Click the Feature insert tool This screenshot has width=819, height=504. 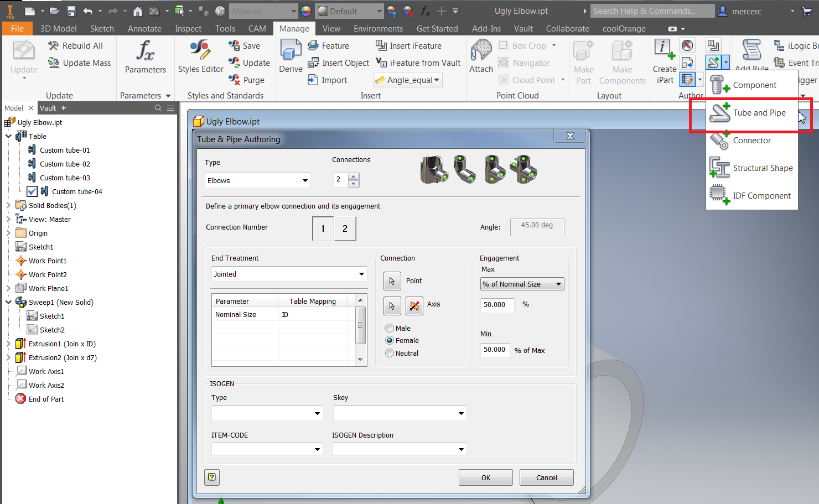point(328,46)
